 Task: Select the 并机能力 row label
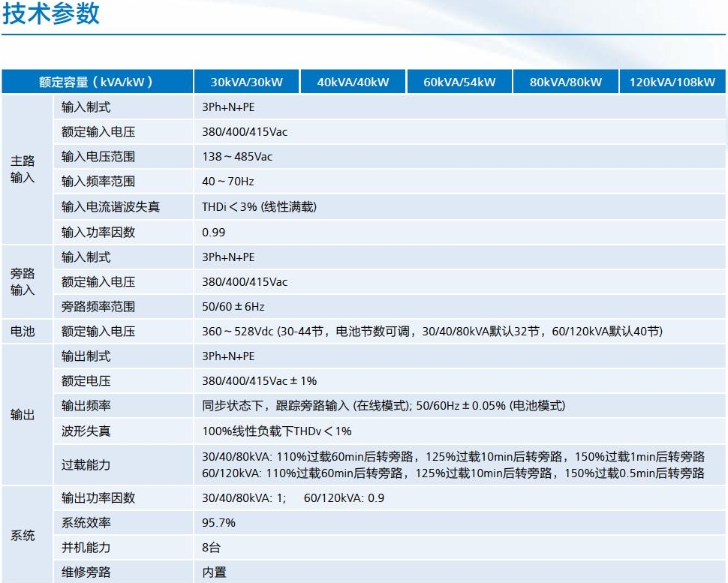click(86, 547)
